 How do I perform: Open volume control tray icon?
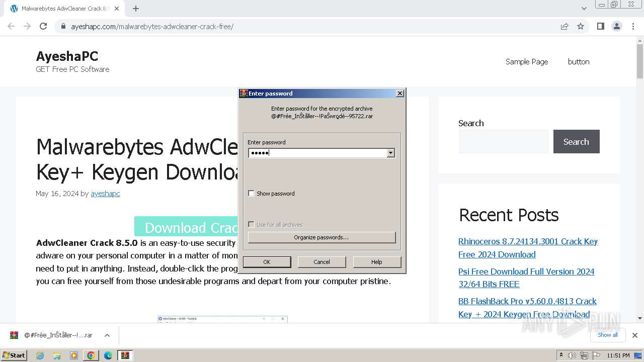click(572, 355)
